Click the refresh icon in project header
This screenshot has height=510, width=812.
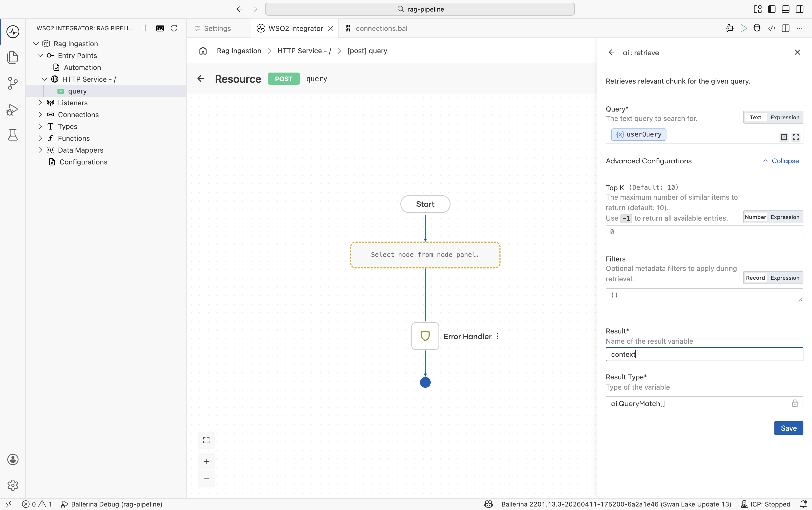(174, 28)
